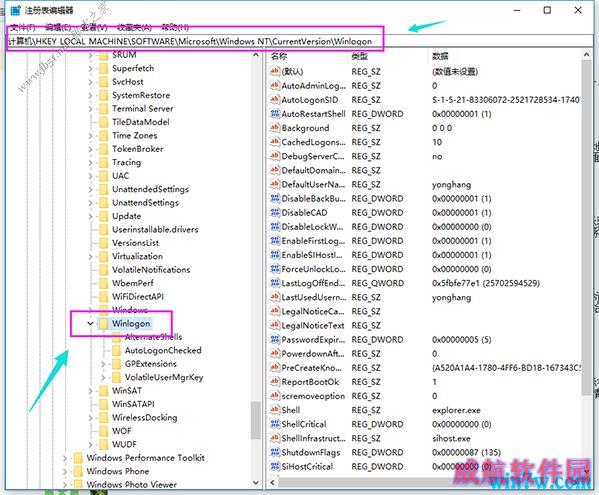The image size is (599, 495).
Task: Click the GPExtensions folder icon
Action: [117, 364]
